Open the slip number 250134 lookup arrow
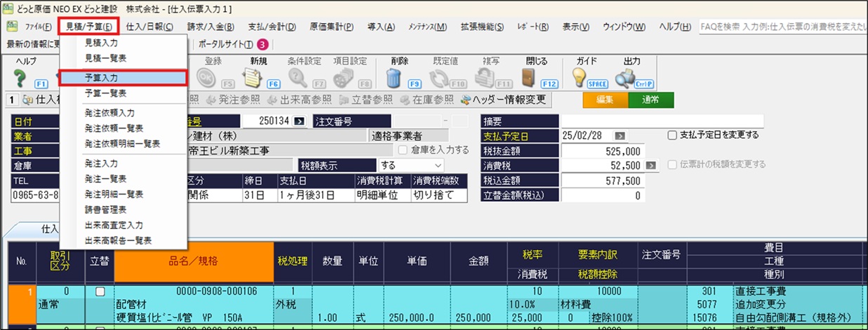Viewport: 868px width, 330px height. pos(299,121)
